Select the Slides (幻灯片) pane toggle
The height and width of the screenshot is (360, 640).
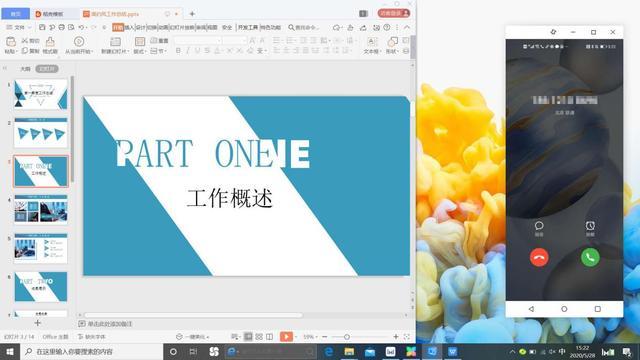(x=47, y=69)
